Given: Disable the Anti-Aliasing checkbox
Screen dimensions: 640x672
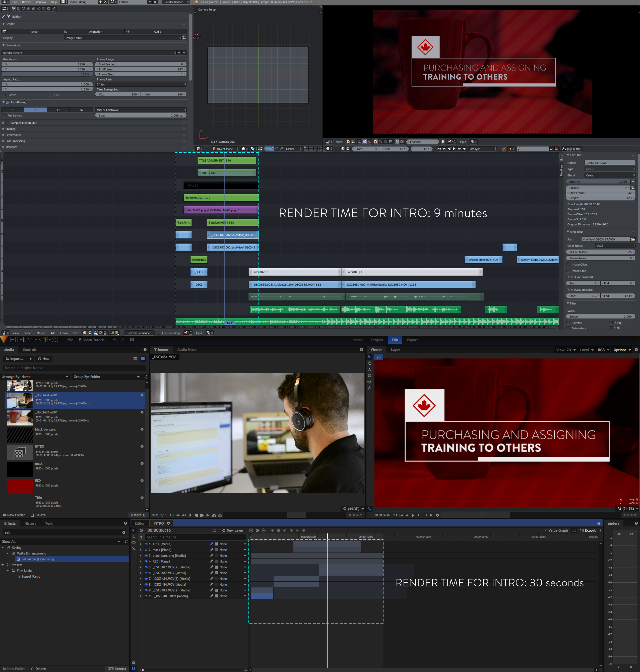Looking at the screenshot, I should tap(8, 102).
